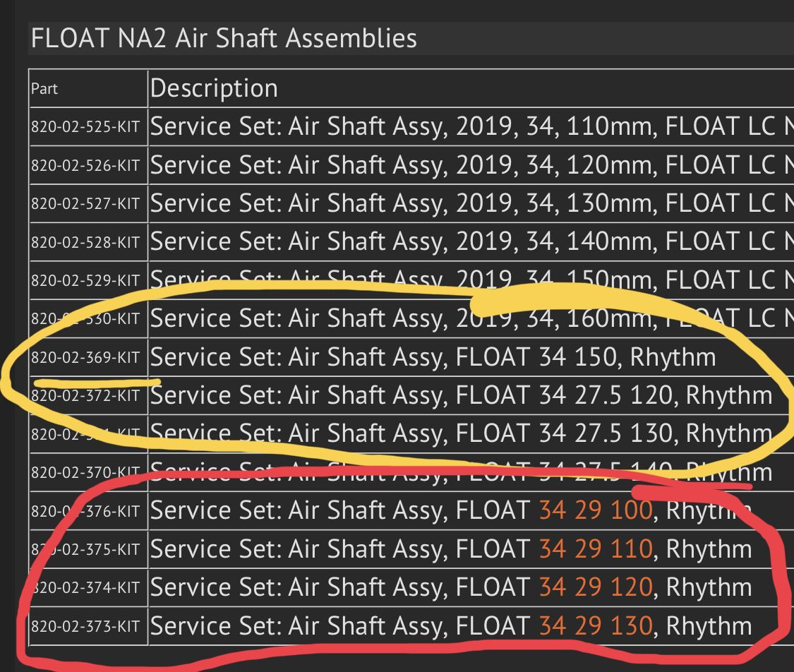Click the 110mm FLOAT LC description
794x672 pixels.
click(x=472, y=126)
